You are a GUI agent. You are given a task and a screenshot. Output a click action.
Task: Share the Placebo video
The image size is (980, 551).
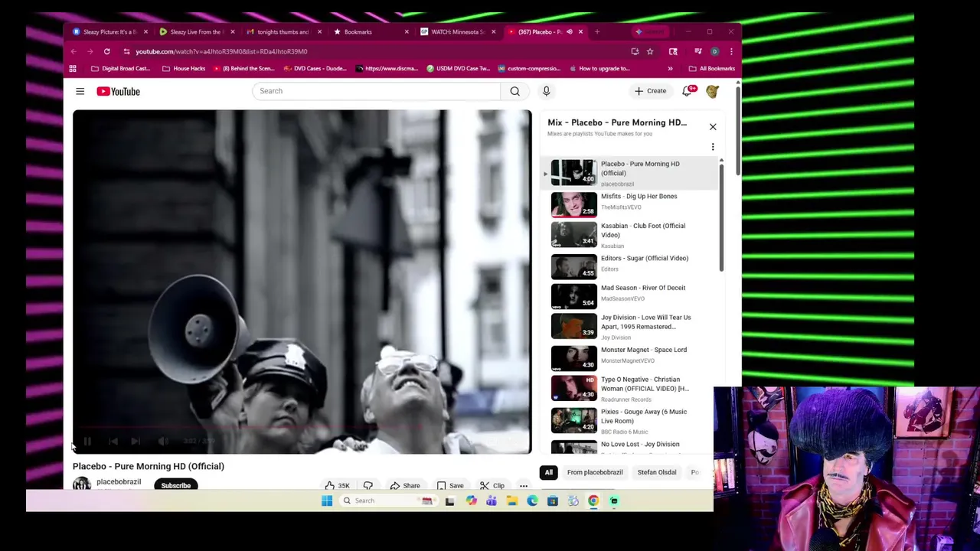404,485
